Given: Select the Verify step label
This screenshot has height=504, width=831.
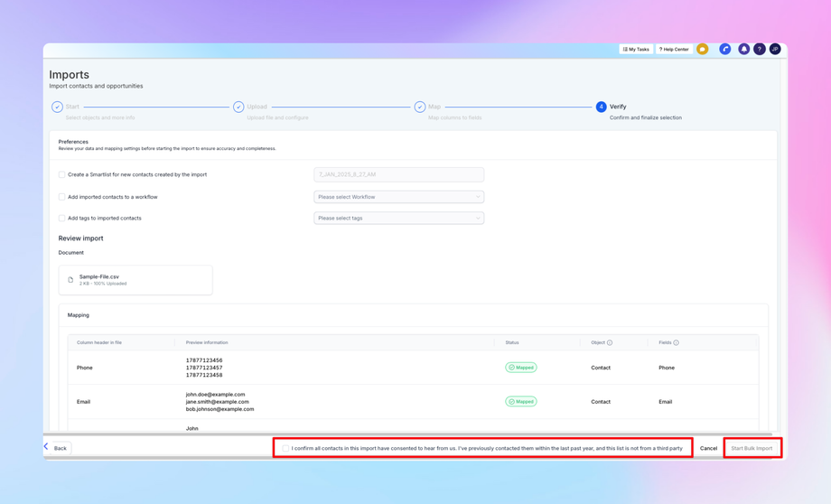Looking at the screenshot, I should (x=618, y=107).
